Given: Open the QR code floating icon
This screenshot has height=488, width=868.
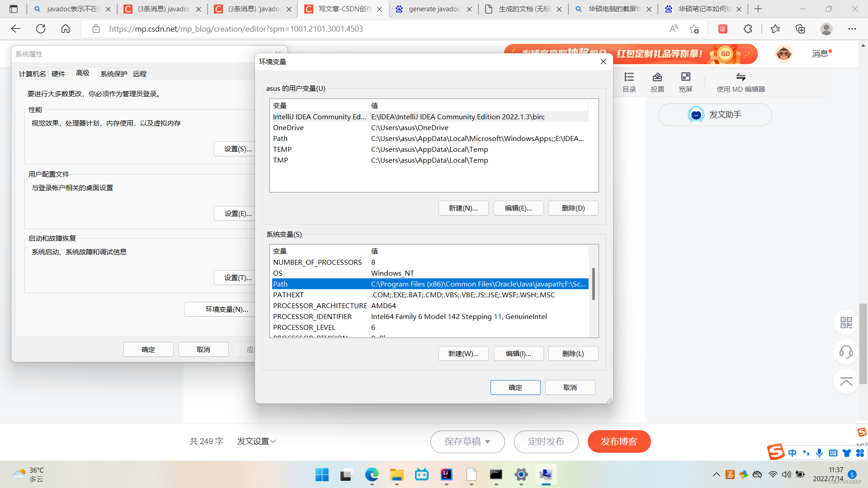Looking at the screenshot, I should 846,323.
